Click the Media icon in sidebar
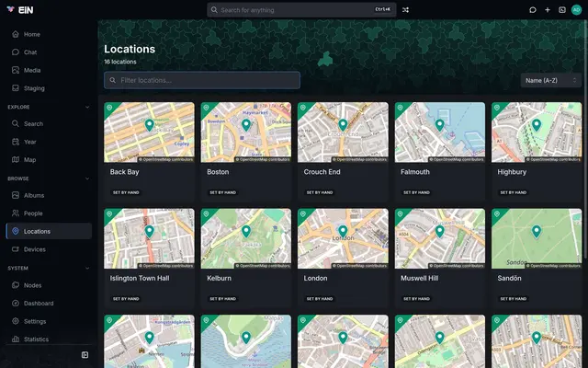The height and width of the screenshot is (368, 588). pos(16,70)
